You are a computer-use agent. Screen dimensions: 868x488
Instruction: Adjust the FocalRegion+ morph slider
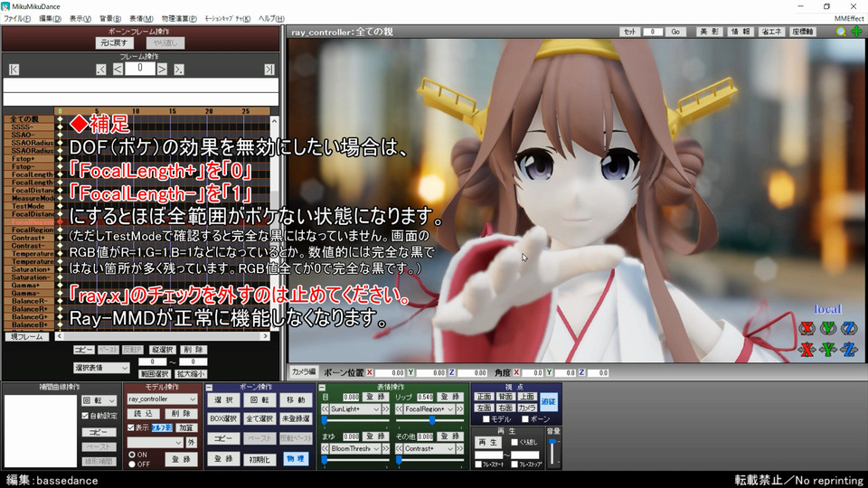430,420
